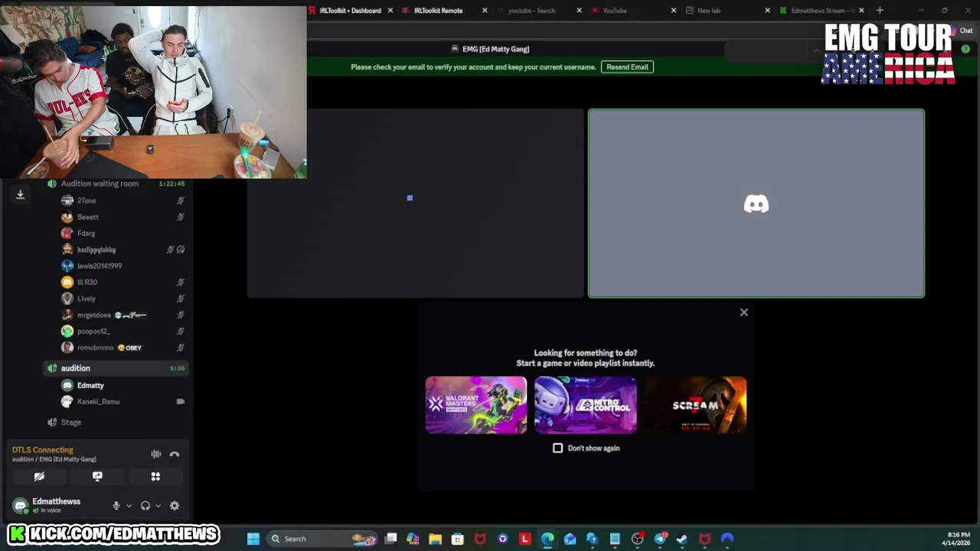Select the Discord-logo video tile

coord(756,204)
